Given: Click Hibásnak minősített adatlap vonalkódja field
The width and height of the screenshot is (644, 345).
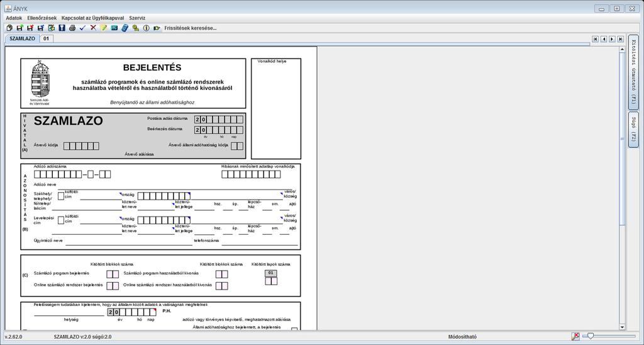Looking at the screenshot, I should point(251,174).
